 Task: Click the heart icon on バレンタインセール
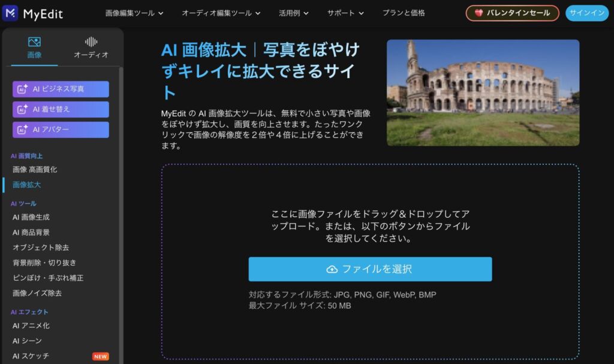coord(478,13)
